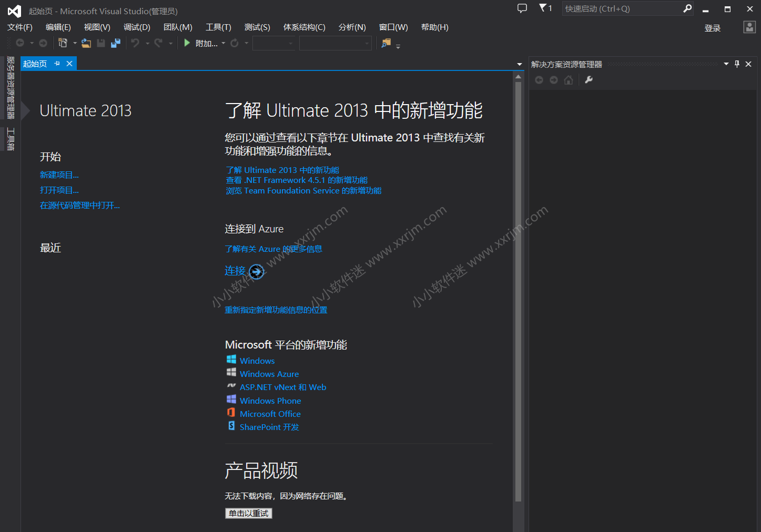761x532 pixels.
Task: Open the Undo history dropdown arrow
Action: [x=147, y=43]
